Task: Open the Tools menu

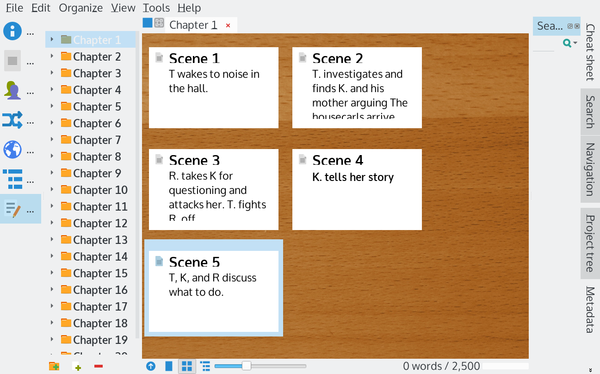Action: click(156, 8)
